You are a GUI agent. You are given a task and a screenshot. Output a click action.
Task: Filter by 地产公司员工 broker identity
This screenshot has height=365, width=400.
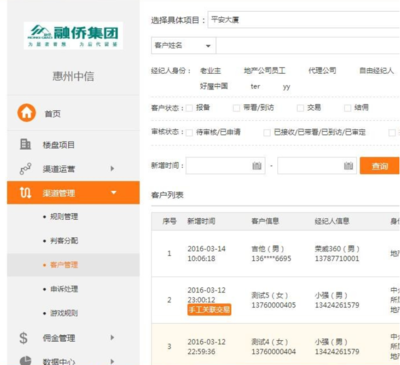coord(264,71)
